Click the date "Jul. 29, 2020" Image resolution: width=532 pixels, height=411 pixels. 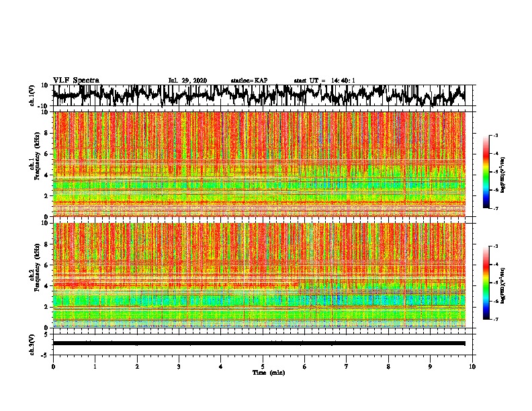pyautogui.click(x=187, y=81)
